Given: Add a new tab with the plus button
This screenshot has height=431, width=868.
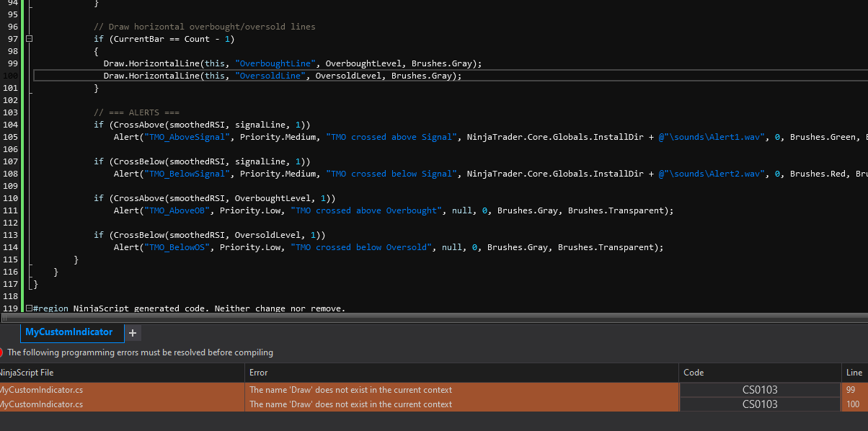Looking at the screenshot, I should [133, 333].
